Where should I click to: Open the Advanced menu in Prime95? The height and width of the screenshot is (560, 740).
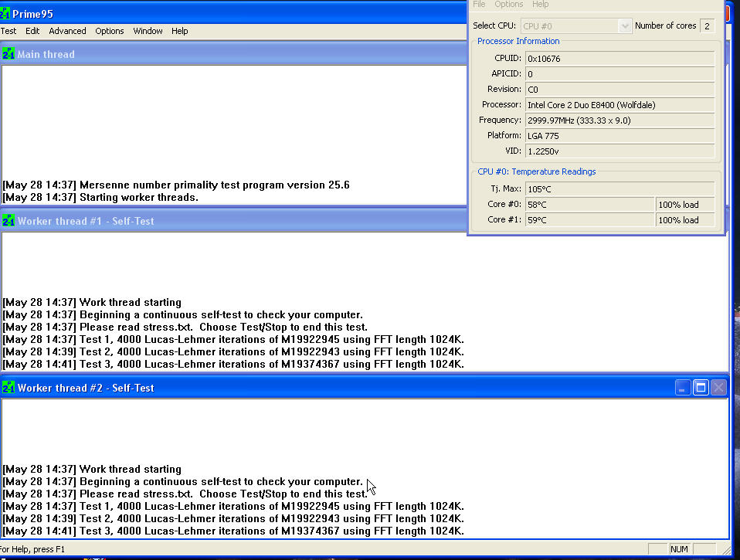pos(67,31)
